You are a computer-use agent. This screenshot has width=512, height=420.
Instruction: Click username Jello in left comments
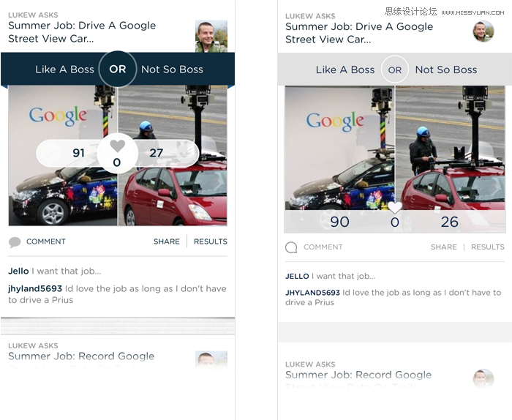click(18, 271)
